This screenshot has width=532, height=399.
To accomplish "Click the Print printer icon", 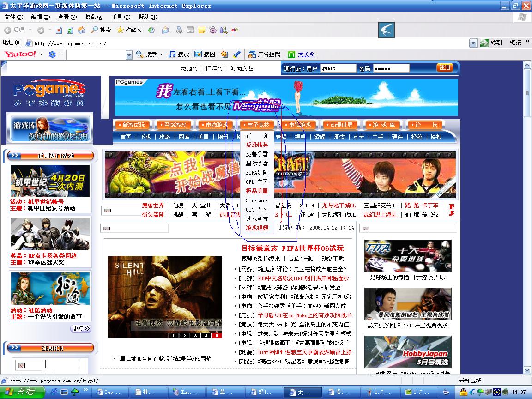I will click(x=180, y=30).
